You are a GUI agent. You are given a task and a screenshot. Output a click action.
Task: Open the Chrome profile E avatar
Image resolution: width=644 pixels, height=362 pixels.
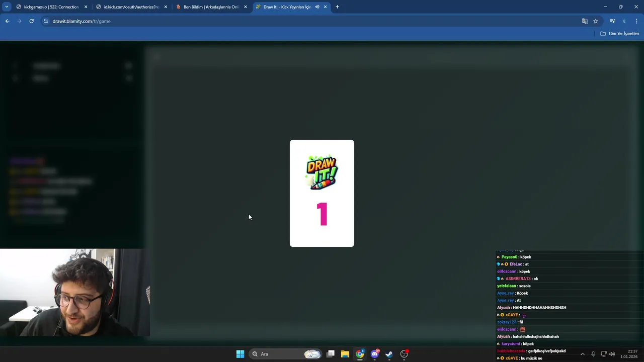tap(624, 21)
